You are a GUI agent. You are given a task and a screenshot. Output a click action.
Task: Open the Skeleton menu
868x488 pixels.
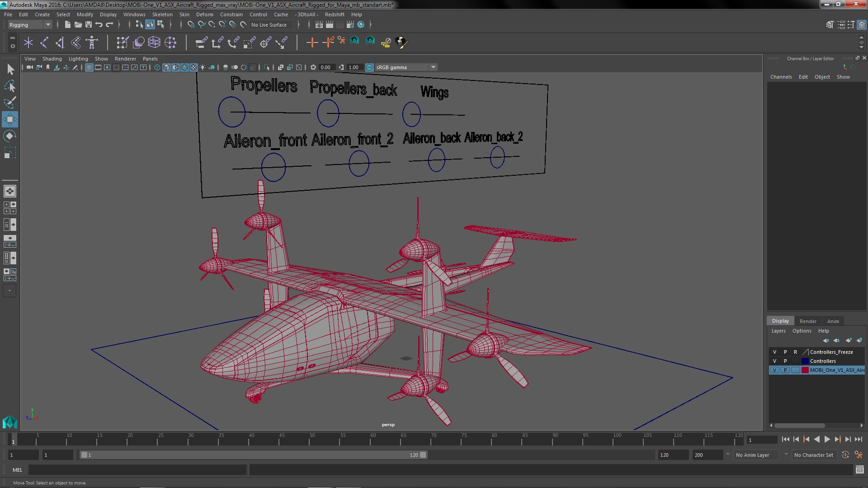[x=162, y=14]
